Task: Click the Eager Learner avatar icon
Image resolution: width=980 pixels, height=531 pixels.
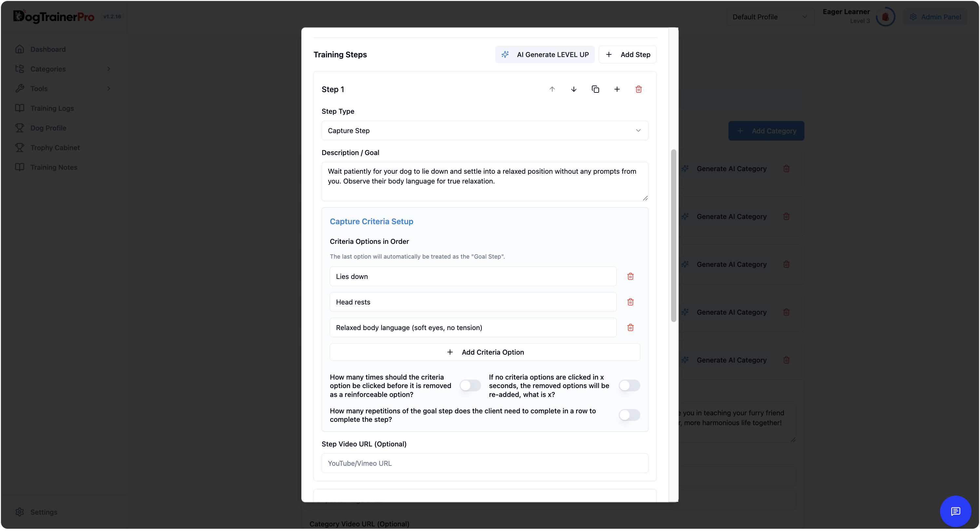Action: [x=885, y=17]
